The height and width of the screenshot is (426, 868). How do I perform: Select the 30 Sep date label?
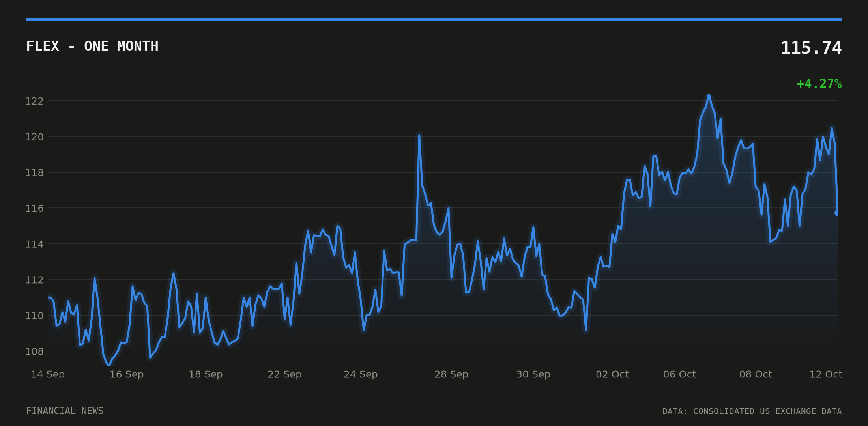[x=533, y=374]
